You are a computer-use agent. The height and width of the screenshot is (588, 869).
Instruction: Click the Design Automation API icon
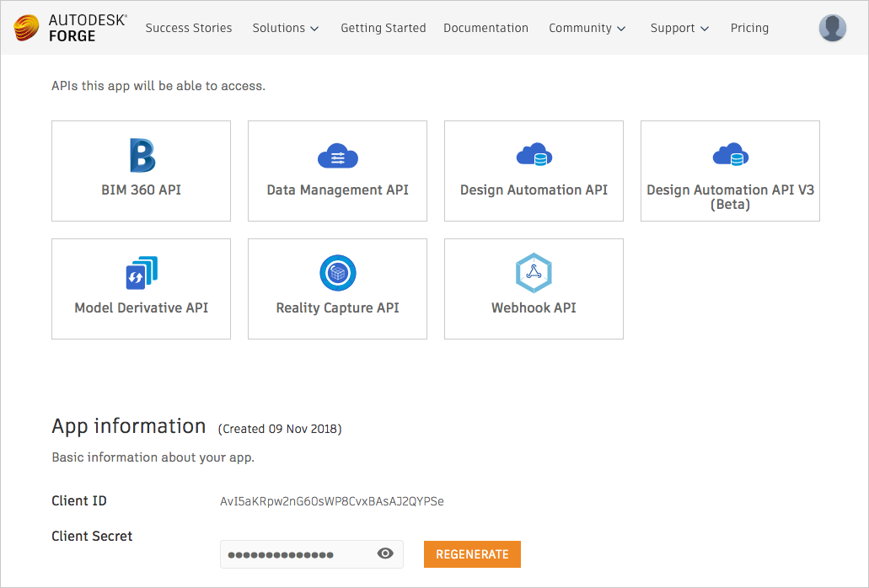coord(534,156)
